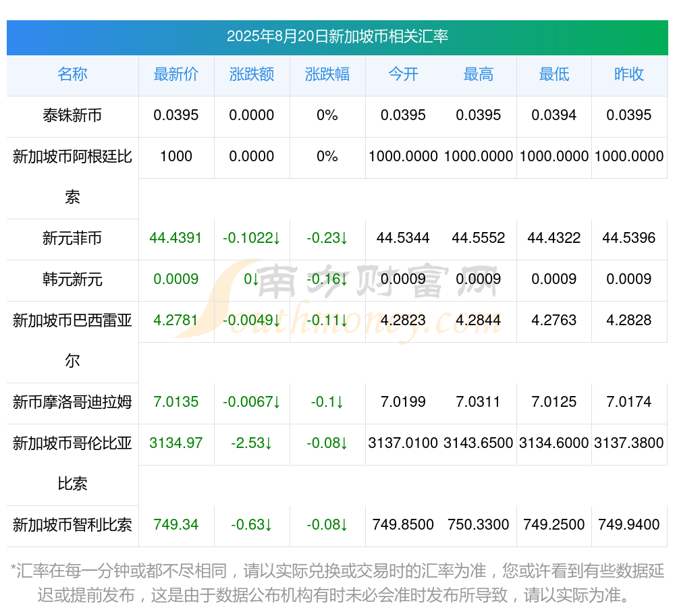Click opening value 44.5344

pos(403,238)
